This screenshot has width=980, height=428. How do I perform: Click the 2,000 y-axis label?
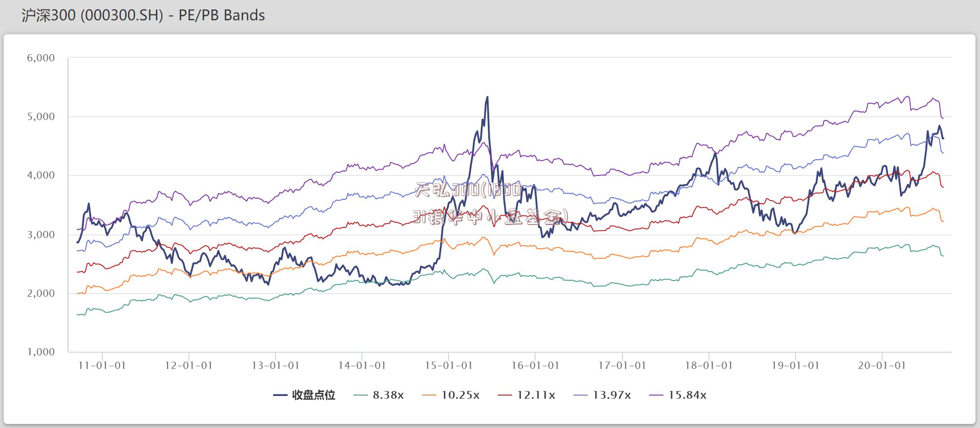pos(41,293)
